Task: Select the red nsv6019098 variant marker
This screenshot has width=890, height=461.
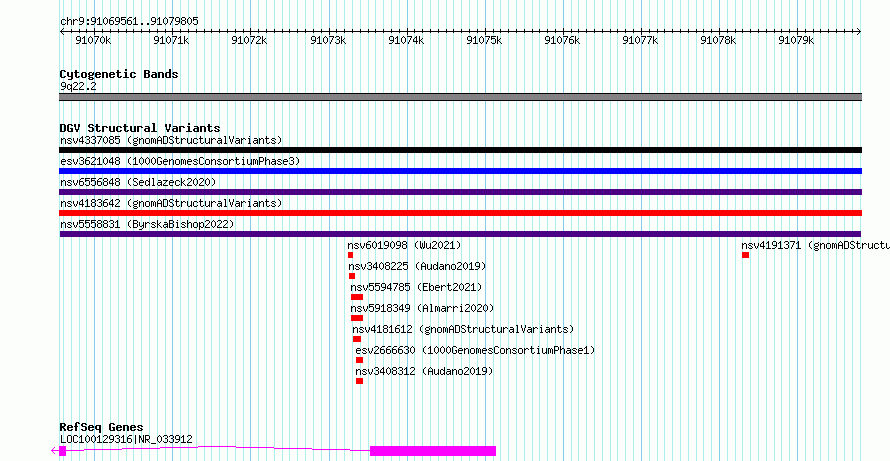Action: [x=350, y=255]
